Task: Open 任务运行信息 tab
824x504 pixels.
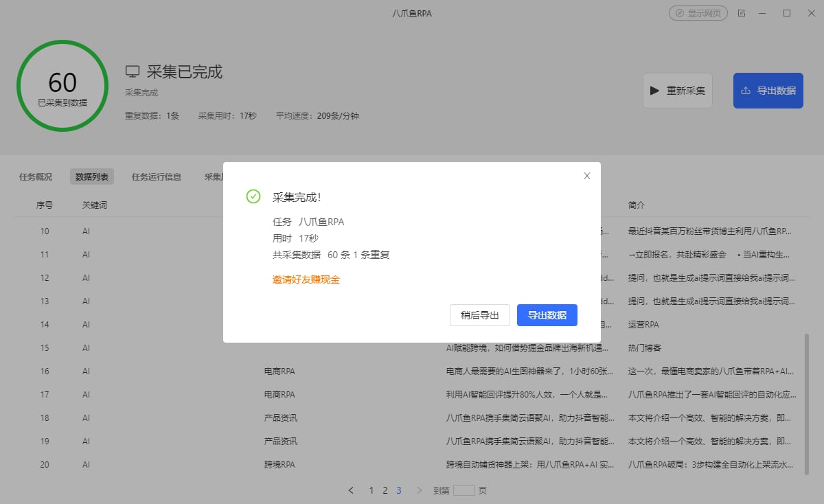Action: [x=157, y=176]
